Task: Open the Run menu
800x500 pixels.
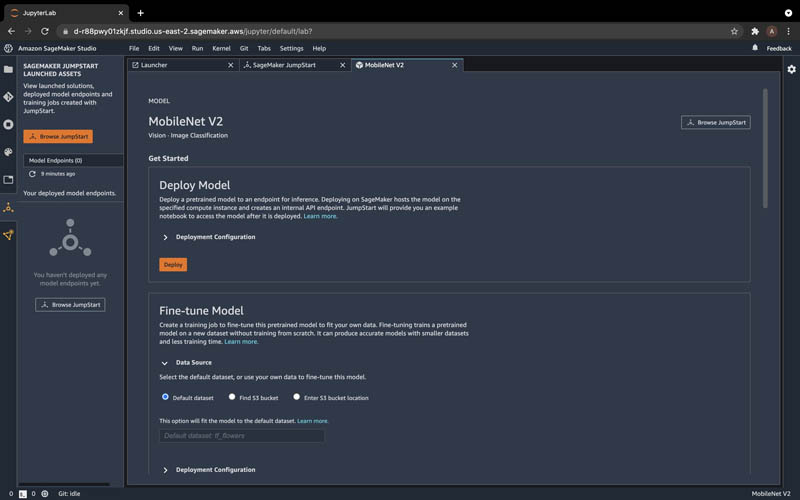Action: pos(197,48)
